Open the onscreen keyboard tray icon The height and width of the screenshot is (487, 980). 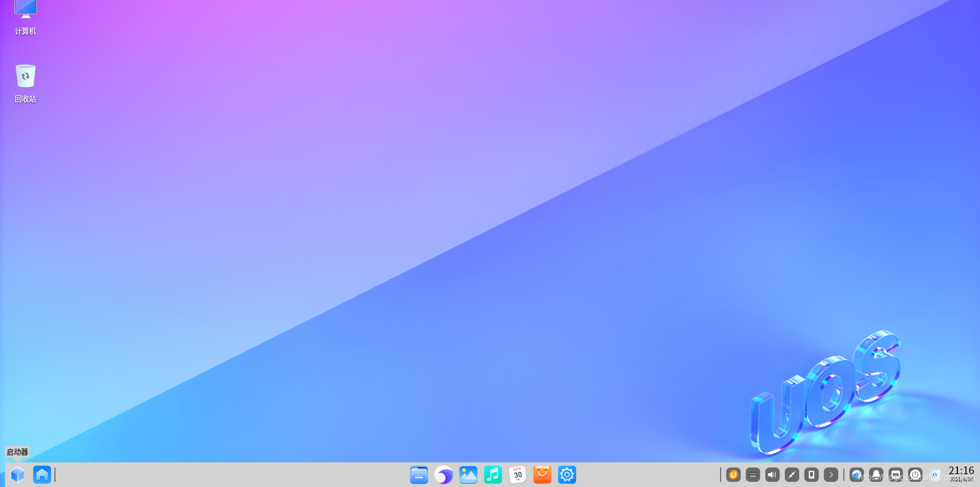(753, 475)
